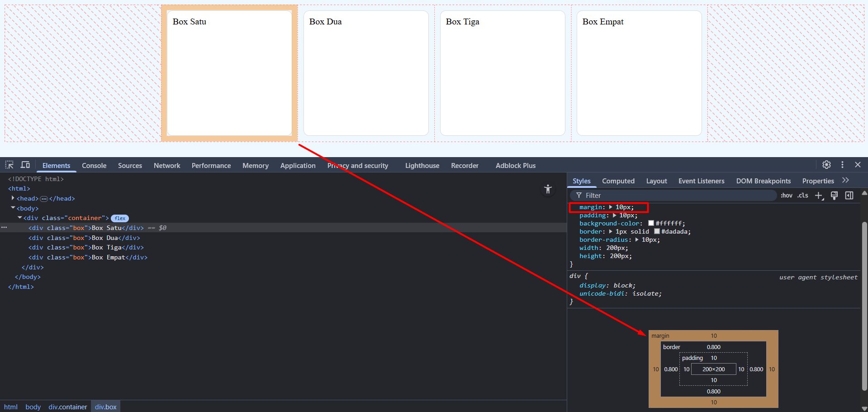Collapse the body element node
Screen dimensions: 868x412
13,208
